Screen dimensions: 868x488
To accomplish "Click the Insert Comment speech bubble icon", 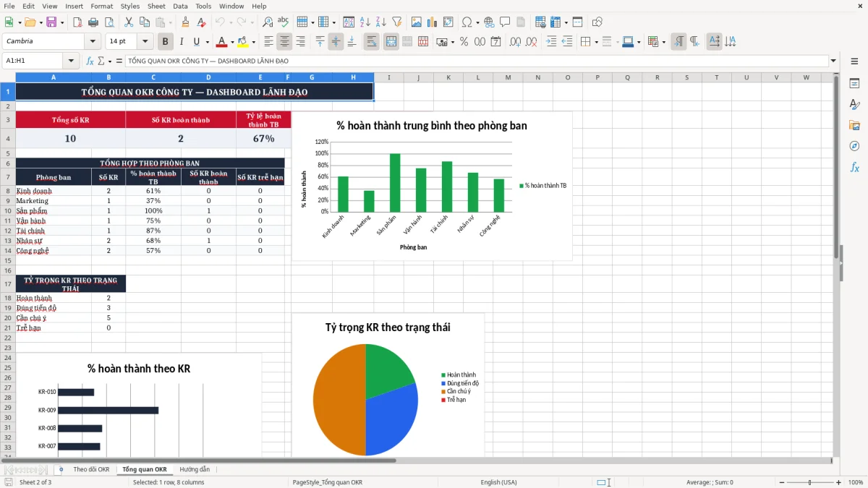I will (505, 22).
